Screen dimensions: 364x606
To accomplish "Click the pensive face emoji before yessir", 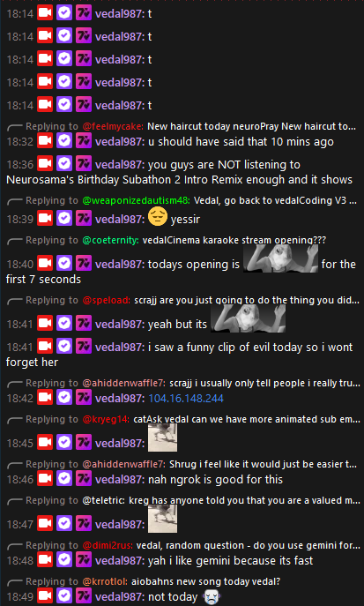I will pyautogui.click(x=158, y=217).
